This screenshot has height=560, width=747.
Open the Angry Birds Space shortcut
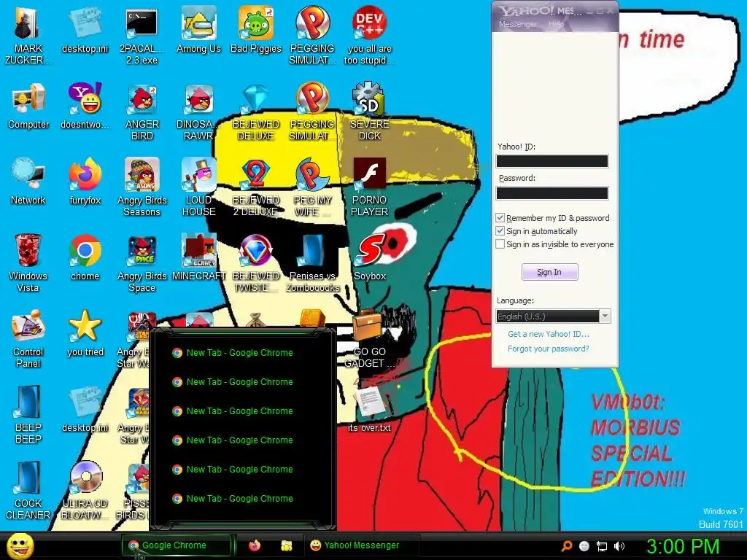pos(142,263)
